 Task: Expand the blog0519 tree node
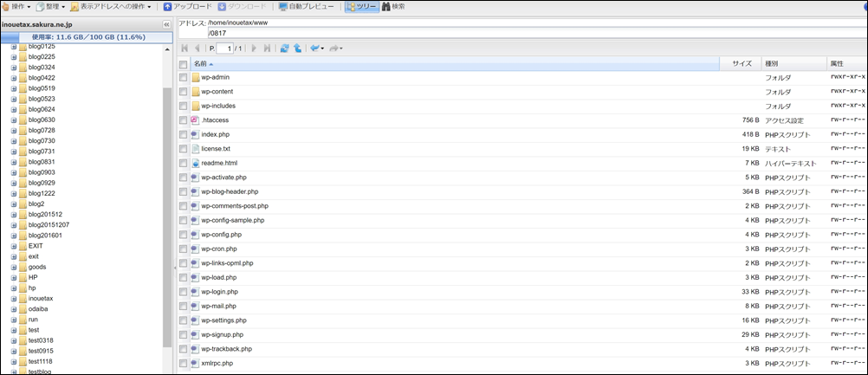tap(14, 88)
